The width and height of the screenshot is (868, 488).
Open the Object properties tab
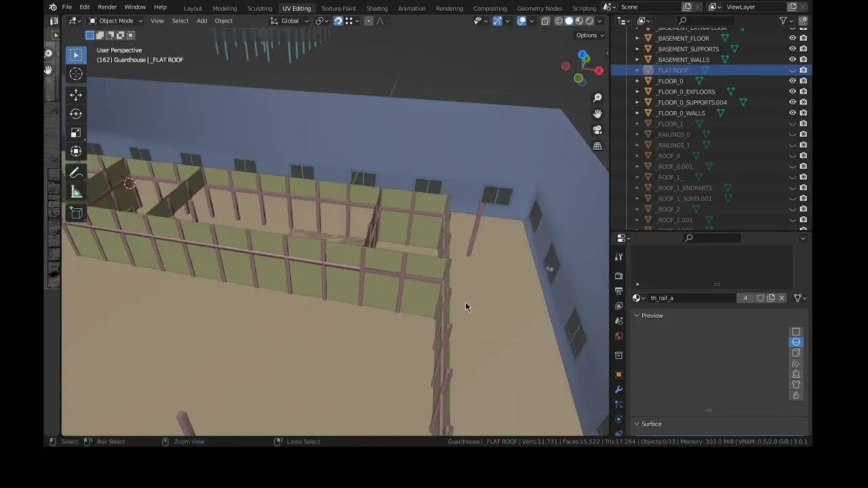point(618,374)
